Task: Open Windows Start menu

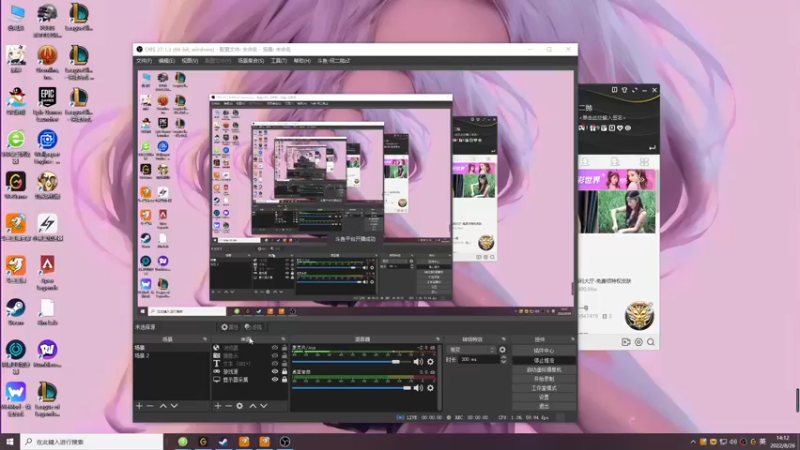Action: [10, 442]
